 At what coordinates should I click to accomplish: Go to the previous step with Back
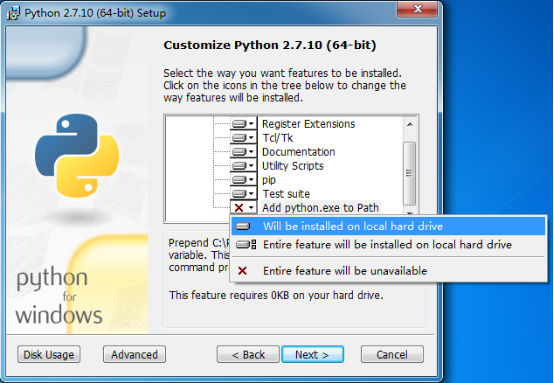(248, 354)
